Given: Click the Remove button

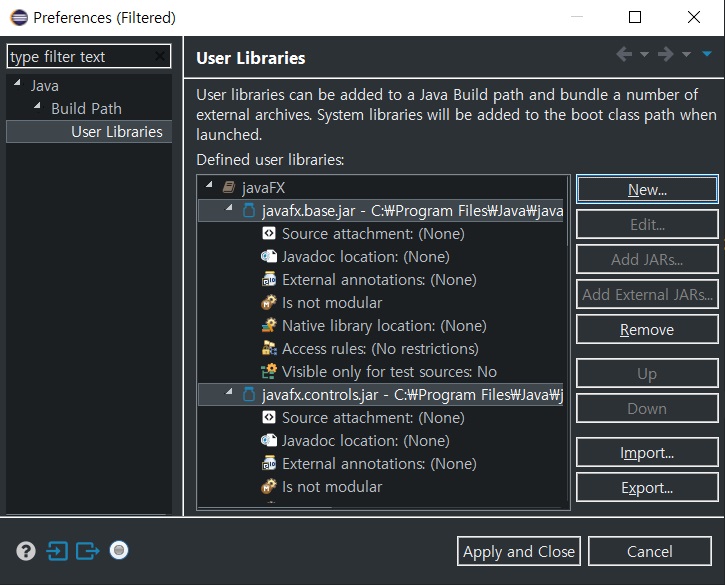Looking at the screenshot, I should (647, 330).
